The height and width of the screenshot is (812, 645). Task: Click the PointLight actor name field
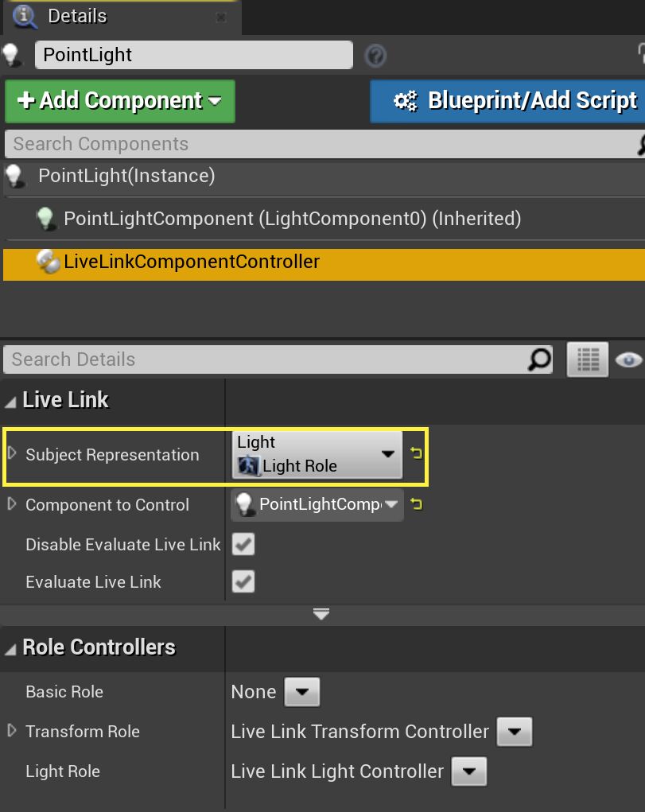[194, 55]
